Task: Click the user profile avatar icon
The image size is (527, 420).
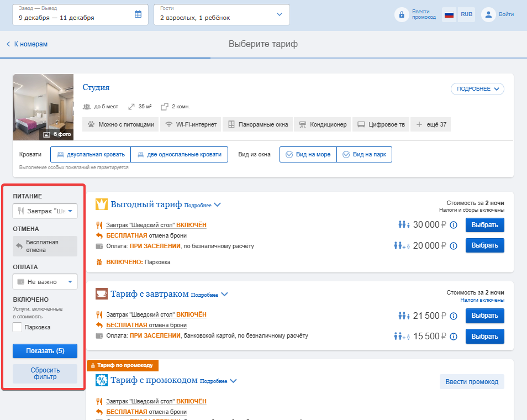Action: (x=488, y=14)
